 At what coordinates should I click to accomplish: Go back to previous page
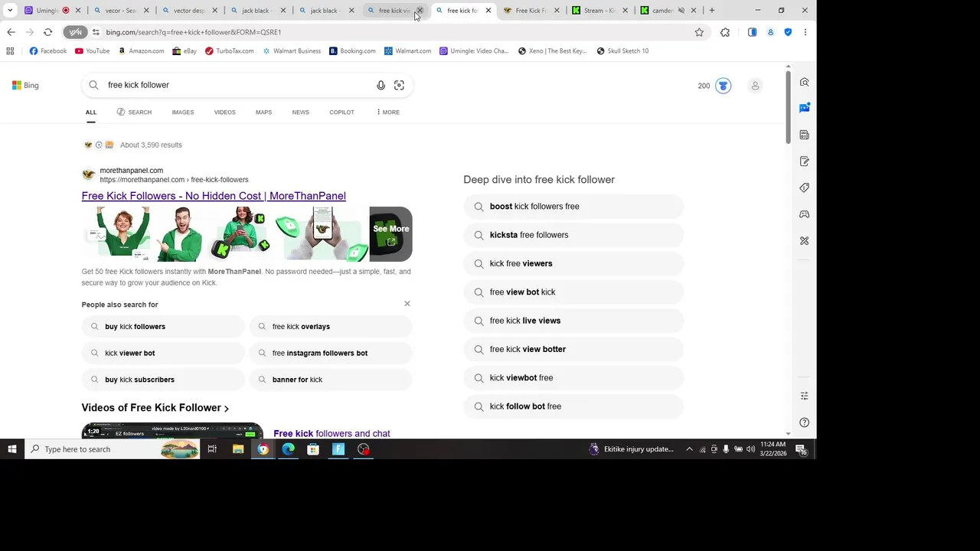click(11, 32)
